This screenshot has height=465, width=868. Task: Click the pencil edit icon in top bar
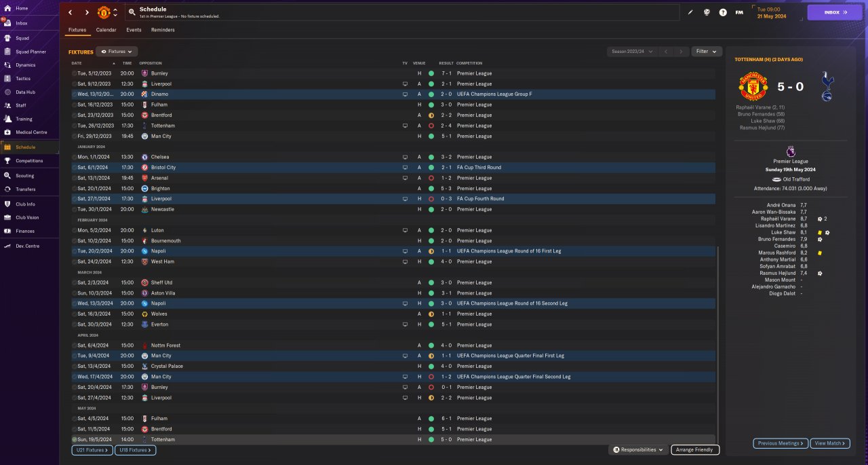[690, 12]
